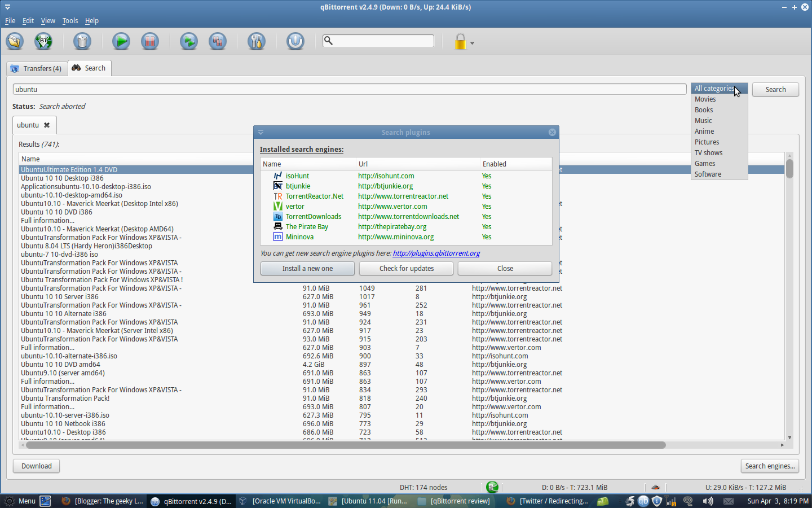
Task: Close the ubuntu results tab
Action: click(x=47, y=125)
